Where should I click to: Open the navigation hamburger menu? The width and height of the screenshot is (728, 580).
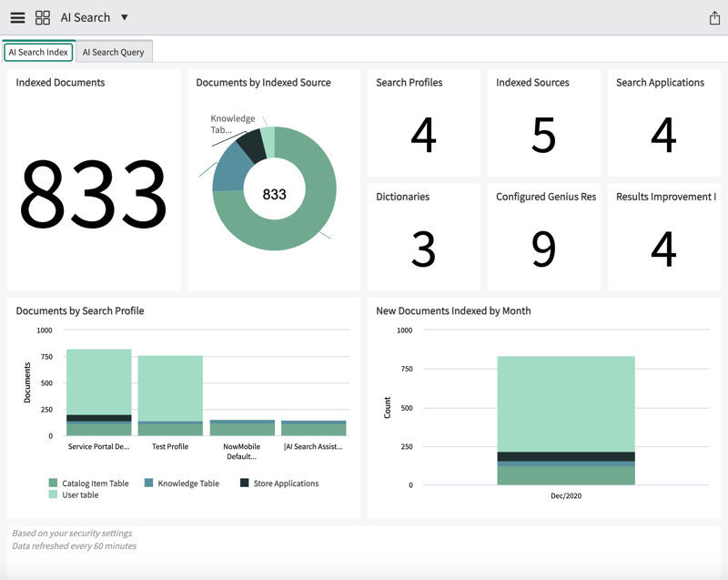[x=17, y=16]
